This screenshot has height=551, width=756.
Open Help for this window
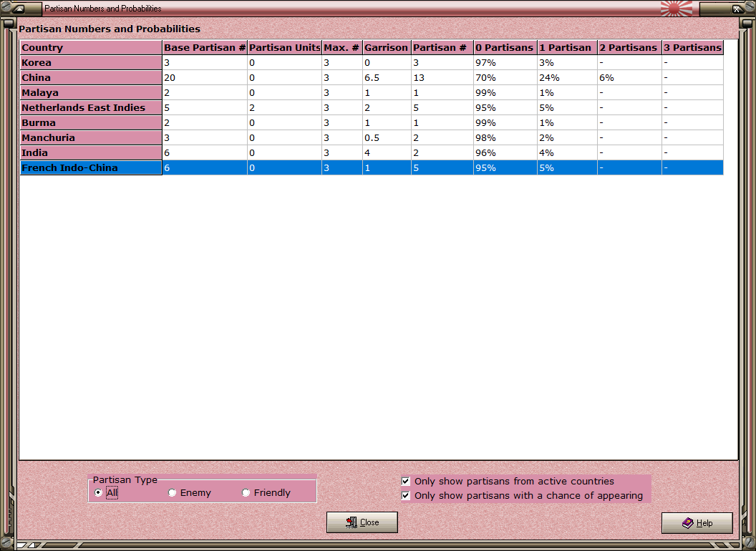click(697, 523)
